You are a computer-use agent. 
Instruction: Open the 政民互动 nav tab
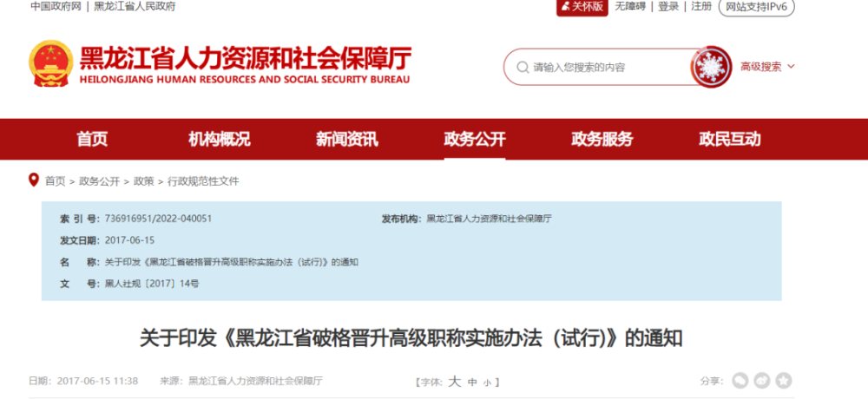(x=730, y=140)
